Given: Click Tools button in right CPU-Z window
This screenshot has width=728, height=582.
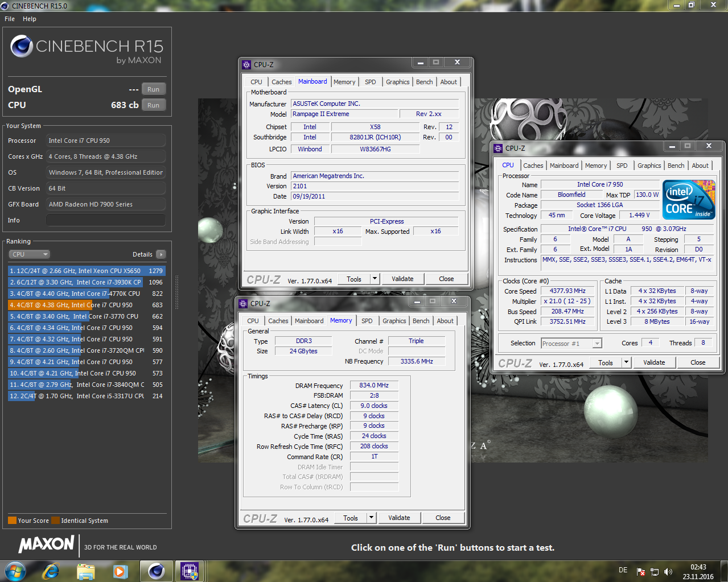Looking at the screenshot, I should click(606, 362).
